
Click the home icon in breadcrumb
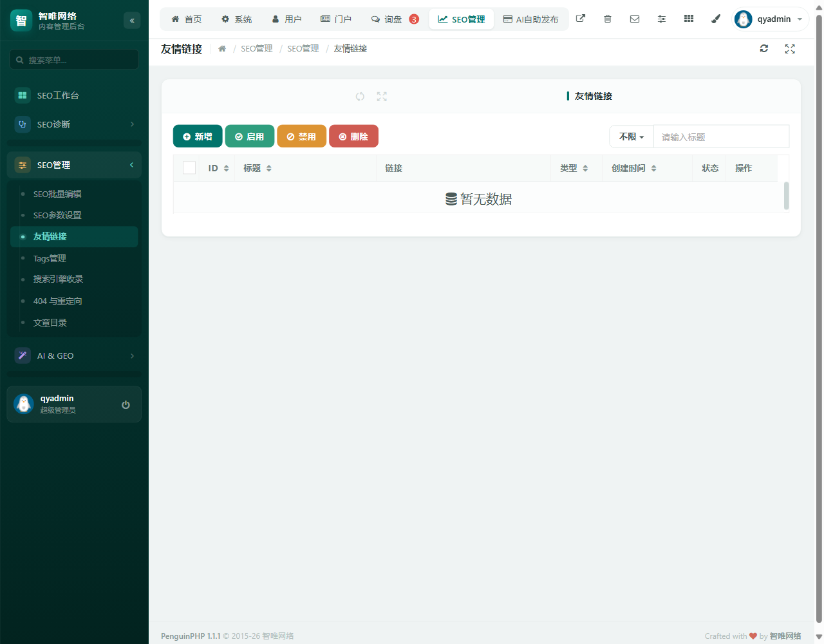click(222, 49)
